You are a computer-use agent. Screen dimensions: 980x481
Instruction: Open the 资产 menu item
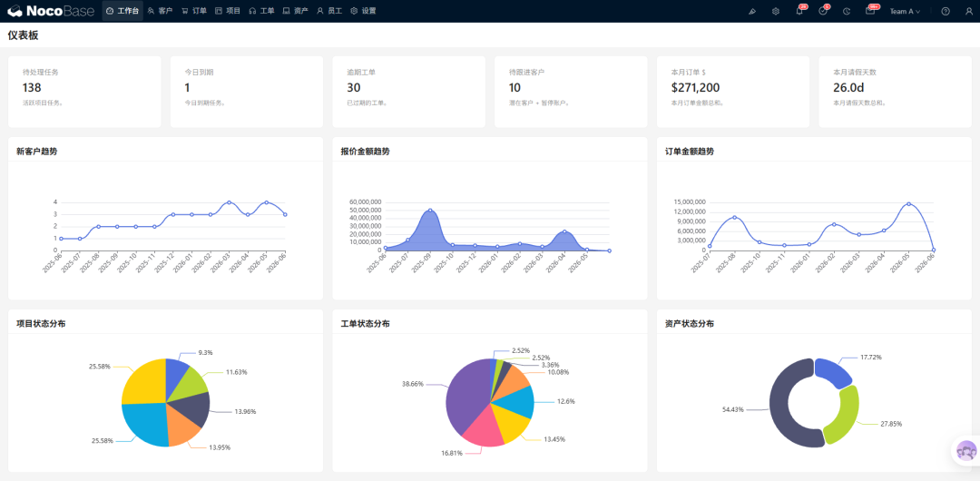(x=295, y=11)
